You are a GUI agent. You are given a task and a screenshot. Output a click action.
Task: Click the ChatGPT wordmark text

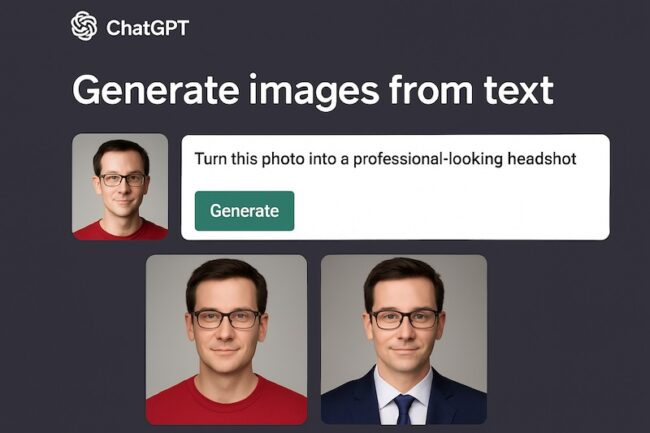pyautogui.click(x=147, y=28)
